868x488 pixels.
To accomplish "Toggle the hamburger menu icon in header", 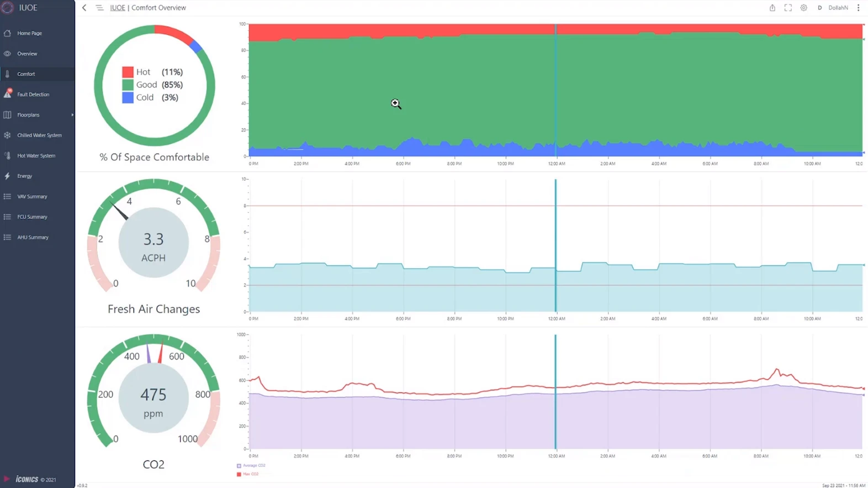I will pos(99,8).
